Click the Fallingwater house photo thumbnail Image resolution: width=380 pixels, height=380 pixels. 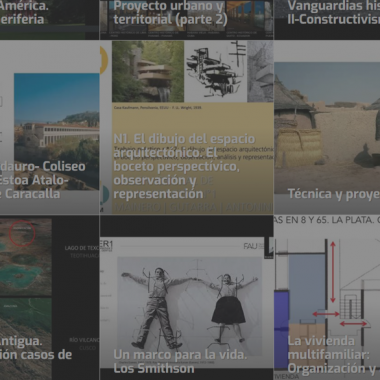click(x=148, y=71)
